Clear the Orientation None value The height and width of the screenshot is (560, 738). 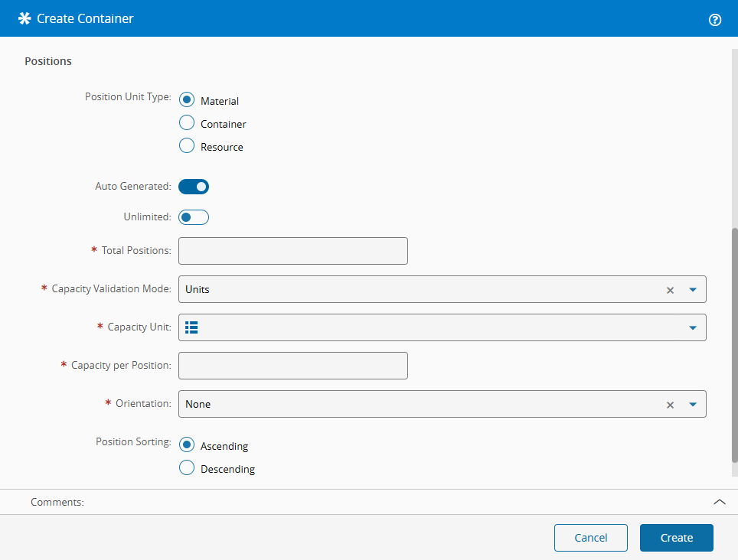pos(670,405)
